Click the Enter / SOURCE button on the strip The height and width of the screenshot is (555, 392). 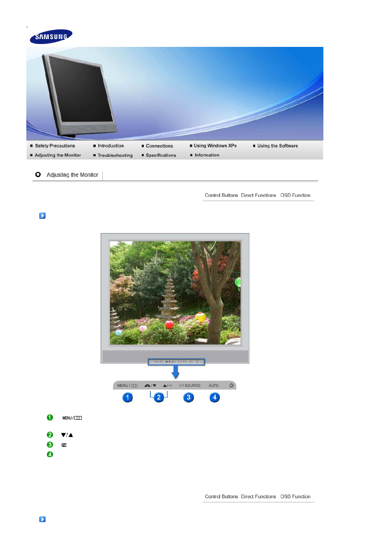click(x=189, y=386)
